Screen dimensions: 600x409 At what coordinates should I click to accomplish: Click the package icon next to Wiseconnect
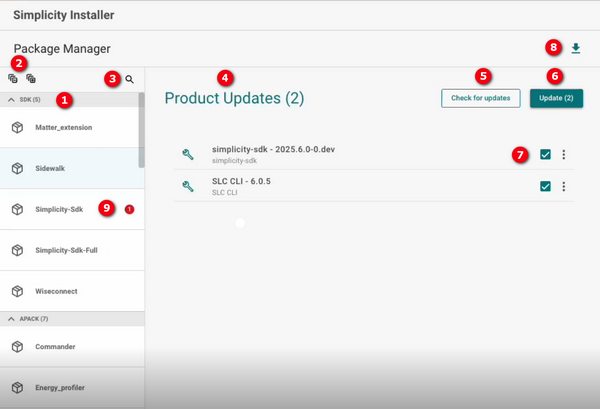click(17, 291)
